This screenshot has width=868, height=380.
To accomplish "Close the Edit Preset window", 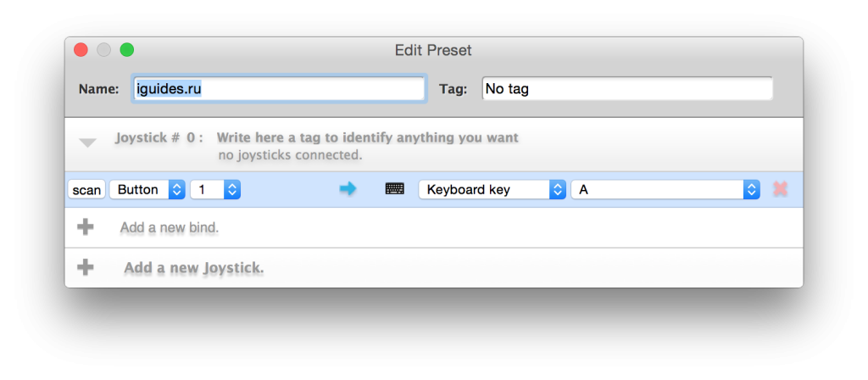I will click(81, 50).
